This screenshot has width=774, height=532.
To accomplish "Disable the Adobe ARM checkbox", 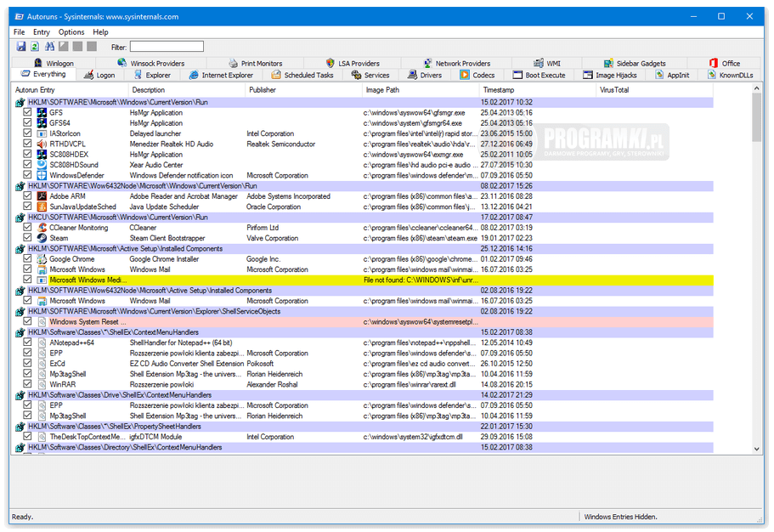I will 28,195.
